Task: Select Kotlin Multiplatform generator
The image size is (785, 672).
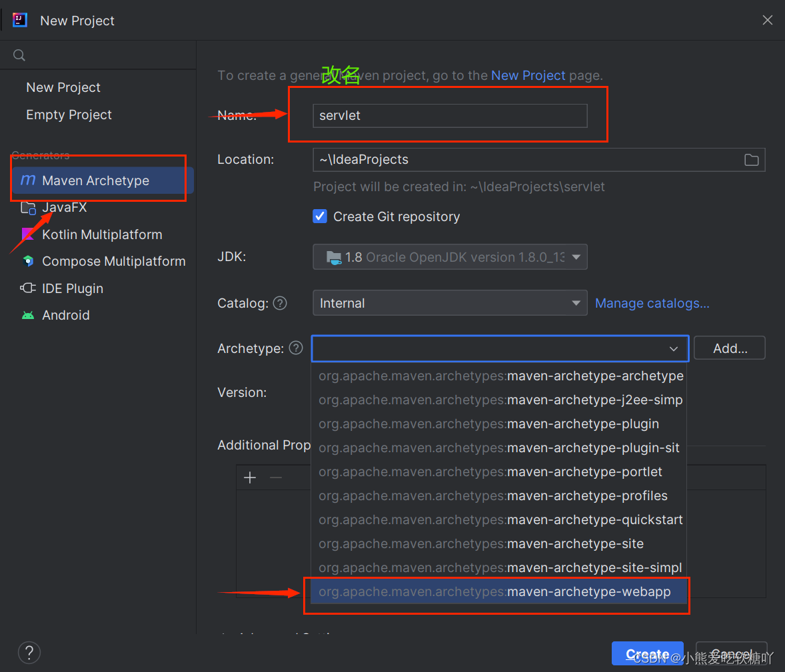Action: (103, 234)
